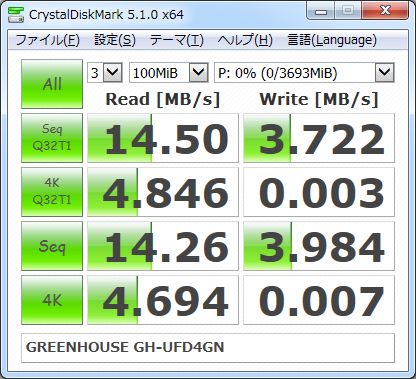Click the 4K Q32T1 write result 0.003

[319, 192]
